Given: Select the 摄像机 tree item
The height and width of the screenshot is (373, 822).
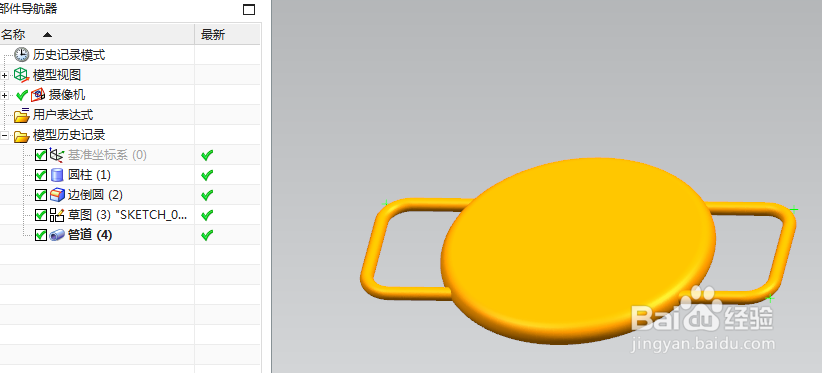Looking at the screenshot, I should click(x=67, y=95).
